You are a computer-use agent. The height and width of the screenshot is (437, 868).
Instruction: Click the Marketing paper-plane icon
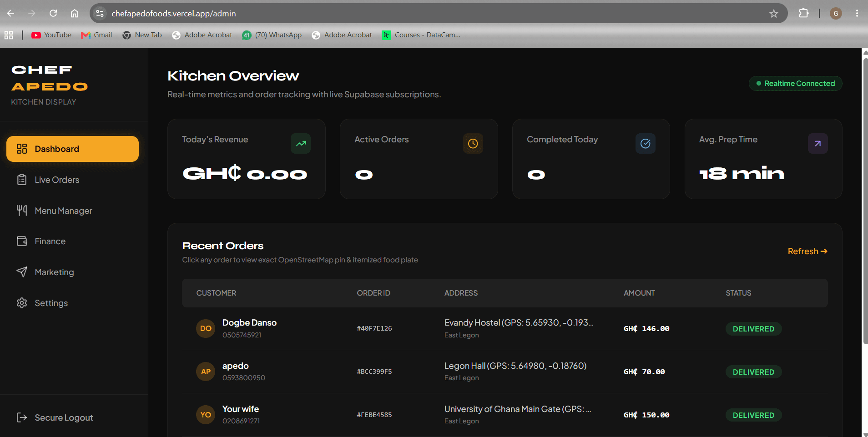click(x=22, y=272)
